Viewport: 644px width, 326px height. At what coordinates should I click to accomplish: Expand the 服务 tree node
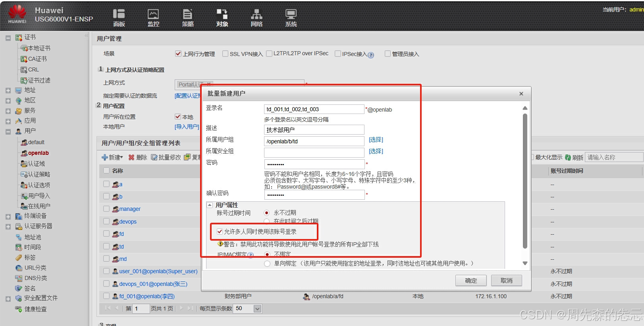(x=8, y=111)
